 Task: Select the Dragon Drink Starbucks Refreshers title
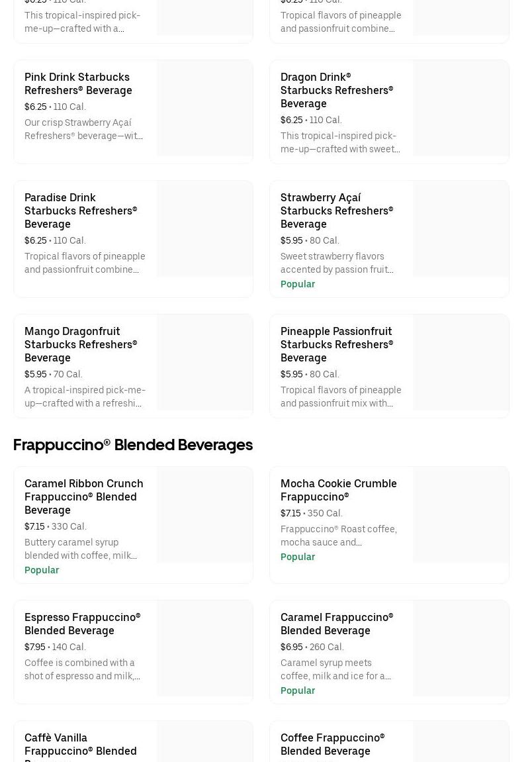coord(336,90)
